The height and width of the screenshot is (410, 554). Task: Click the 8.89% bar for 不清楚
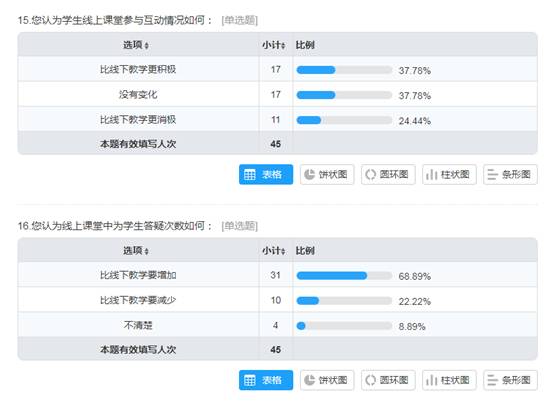point(344,326)
